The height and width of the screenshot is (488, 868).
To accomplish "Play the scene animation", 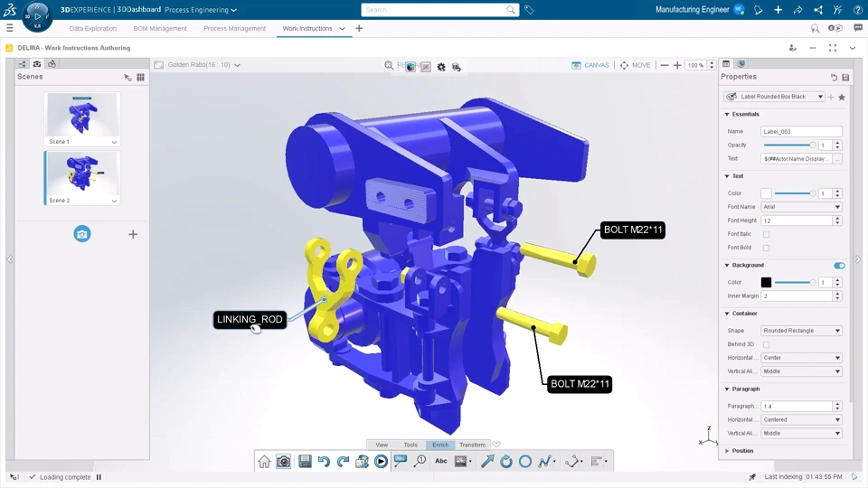I will pyautogui.click(x=381, y=462).
